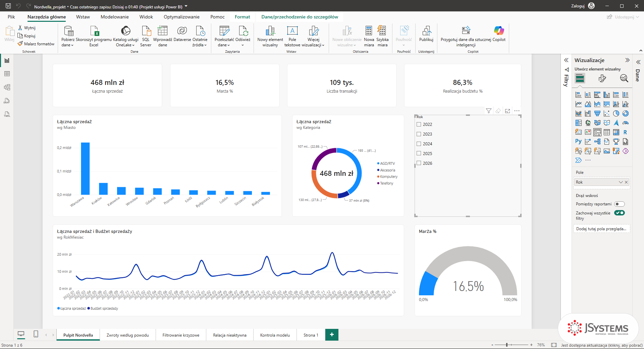Click the Malarz formatów button
The image size is (644, 349).
[x=36, y=44]
